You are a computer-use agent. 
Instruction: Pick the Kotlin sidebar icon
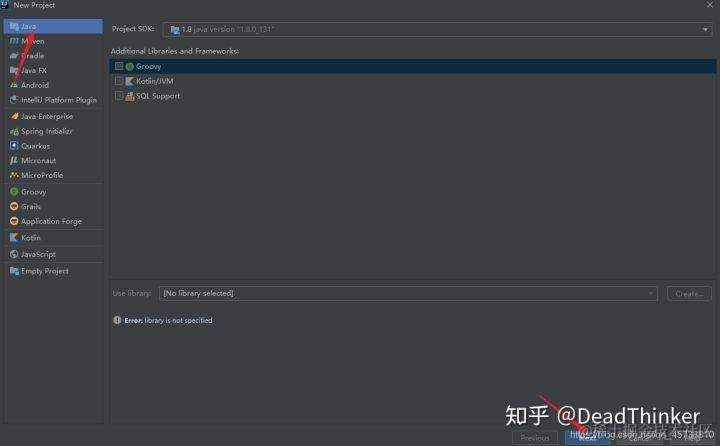14,237
